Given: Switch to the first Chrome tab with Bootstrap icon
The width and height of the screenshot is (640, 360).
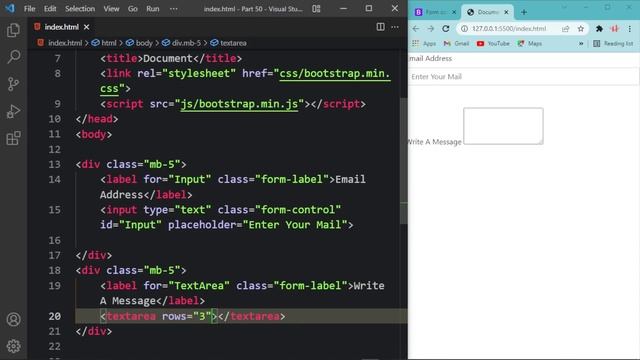Looking at the screenshot, I should (x=436, y=12).
